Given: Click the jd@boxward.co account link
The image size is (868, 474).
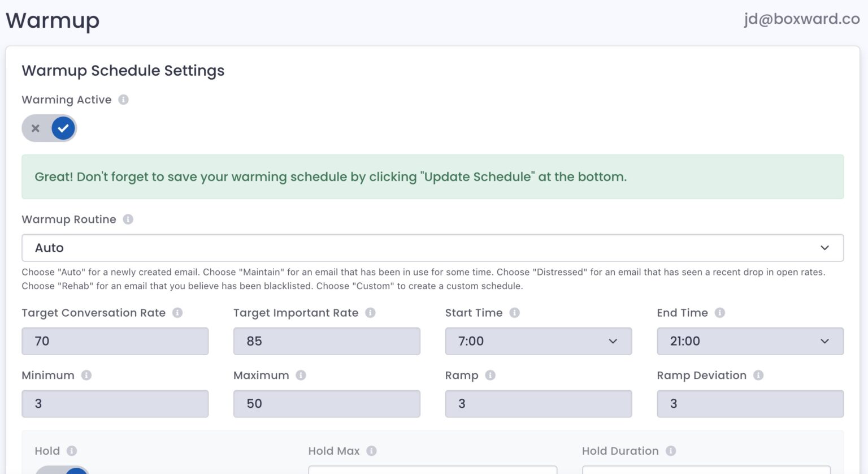Looking at the screenshot, I should 801,19.
